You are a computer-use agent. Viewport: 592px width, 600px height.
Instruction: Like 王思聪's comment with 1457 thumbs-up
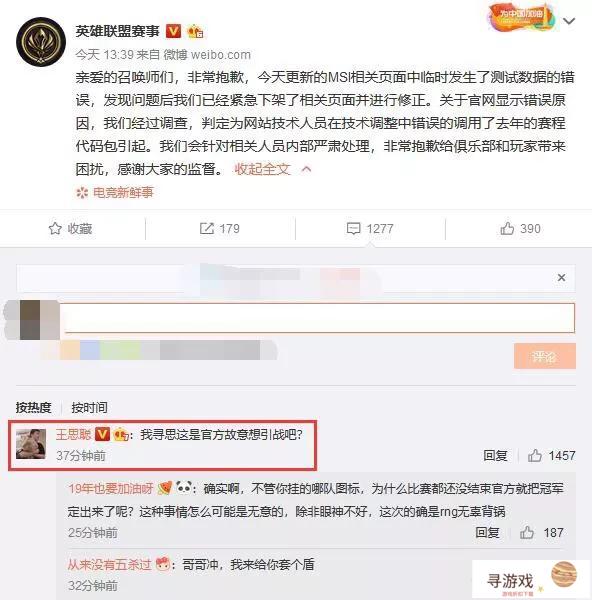(x=551, y=455)
